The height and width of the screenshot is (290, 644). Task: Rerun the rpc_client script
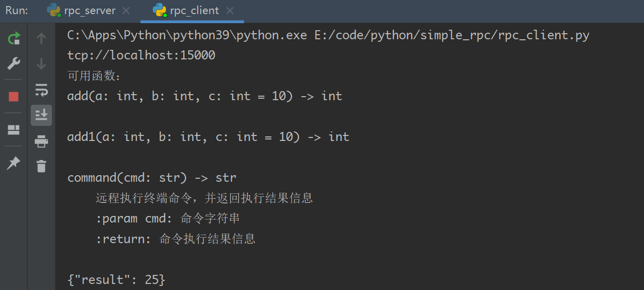[x=14, y=38]
